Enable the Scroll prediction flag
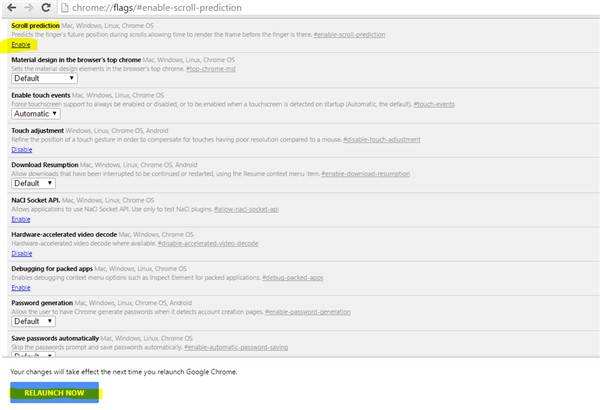The width and height of the screenshot is (600, 410). (x=21, y=44)
